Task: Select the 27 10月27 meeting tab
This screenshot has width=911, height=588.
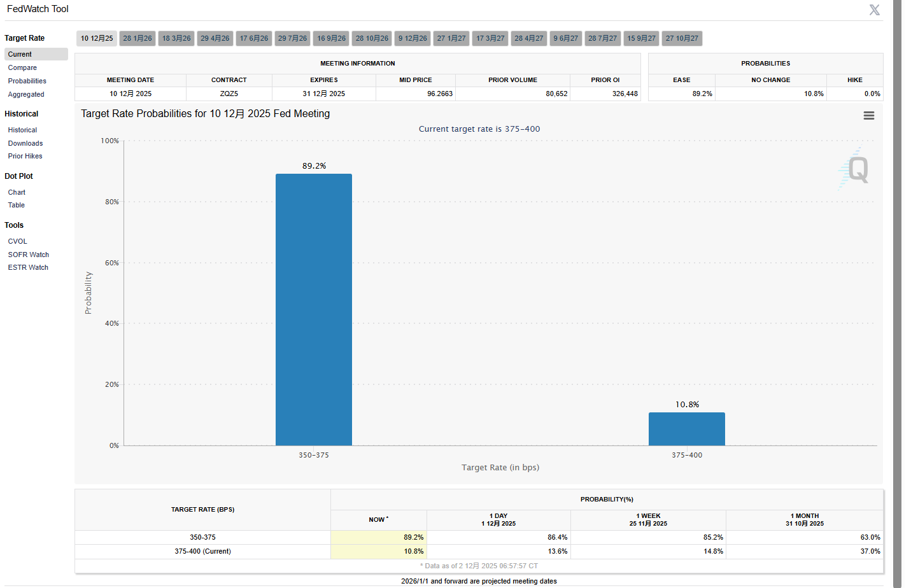Action: pos(682,38)
